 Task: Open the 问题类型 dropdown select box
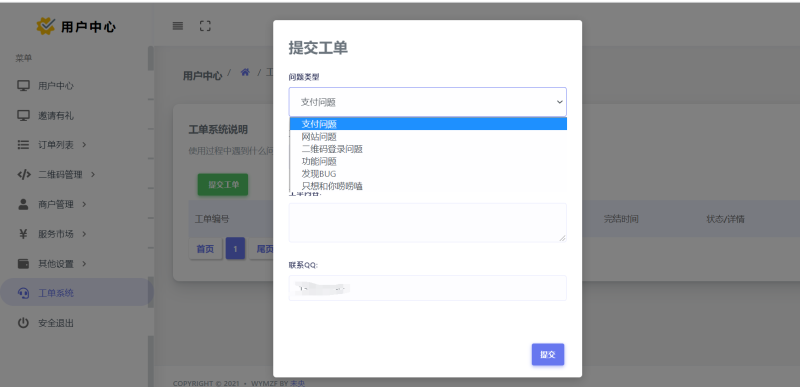coord(428,102)
